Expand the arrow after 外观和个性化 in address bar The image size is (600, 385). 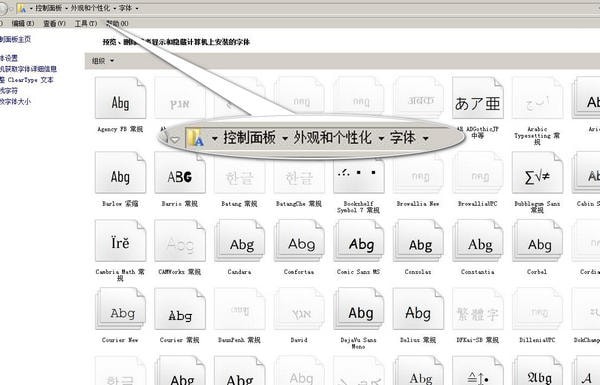pos(114,8)
